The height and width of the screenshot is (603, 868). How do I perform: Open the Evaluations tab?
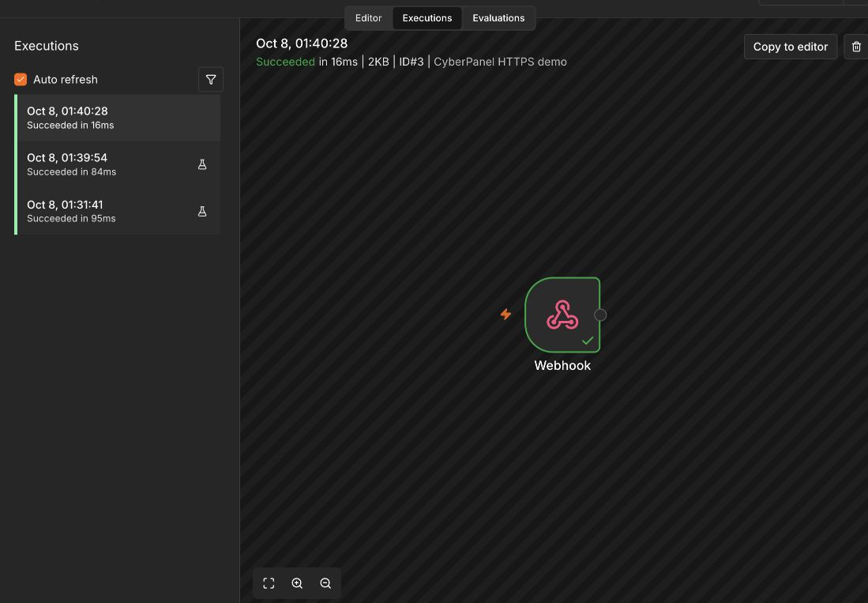click(498, 18)
